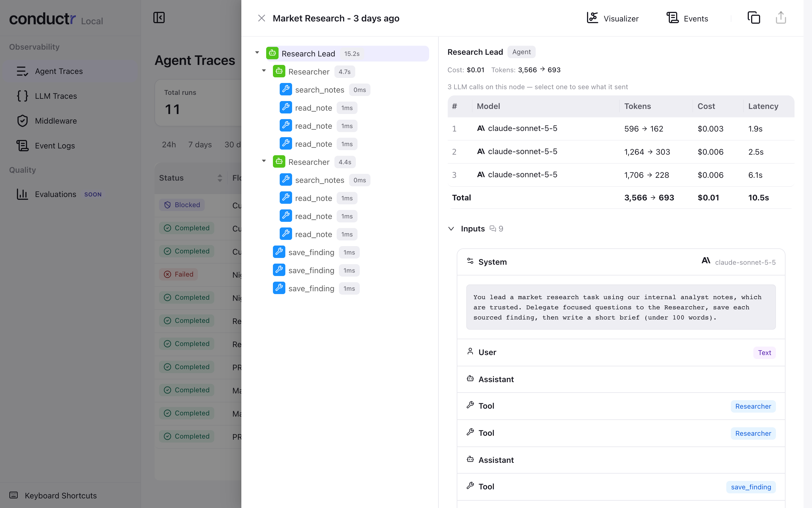Collapse the first Researcher node (4.7s)

[264, 71]
